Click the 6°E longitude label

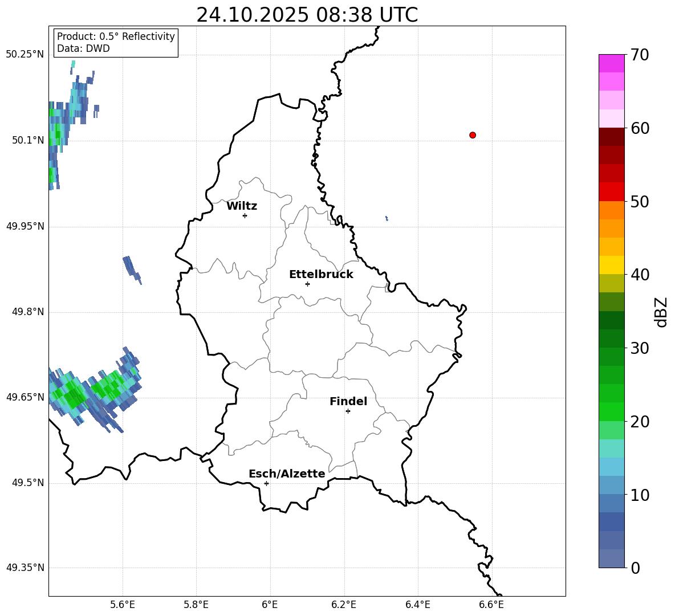270,605
